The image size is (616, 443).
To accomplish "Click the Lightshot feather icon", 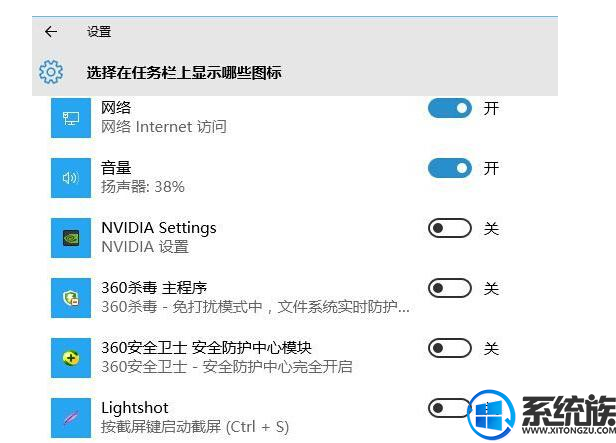I will (x=71, y=418).
